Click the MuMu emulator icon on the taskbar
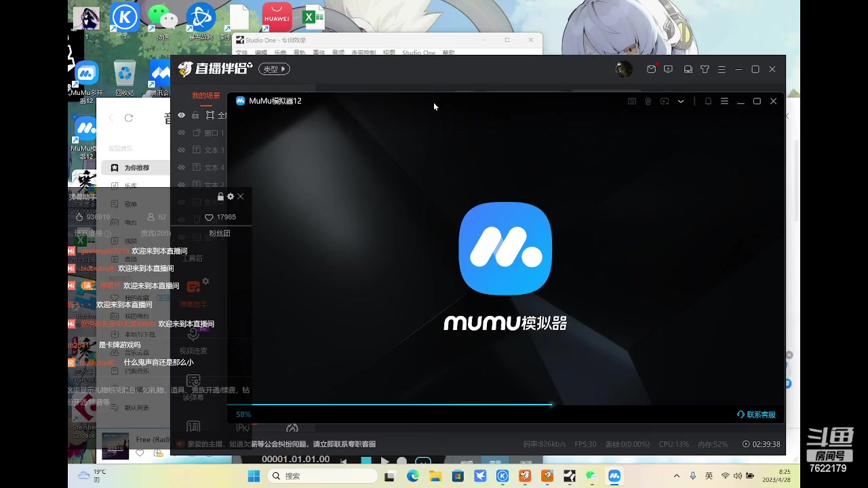 pos(614,475)
